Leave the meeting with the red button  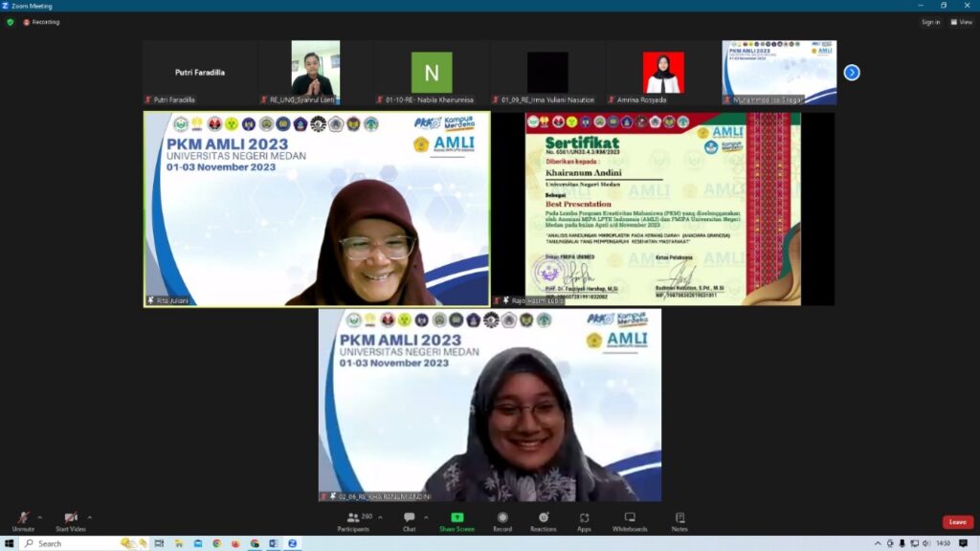point(957,521)
